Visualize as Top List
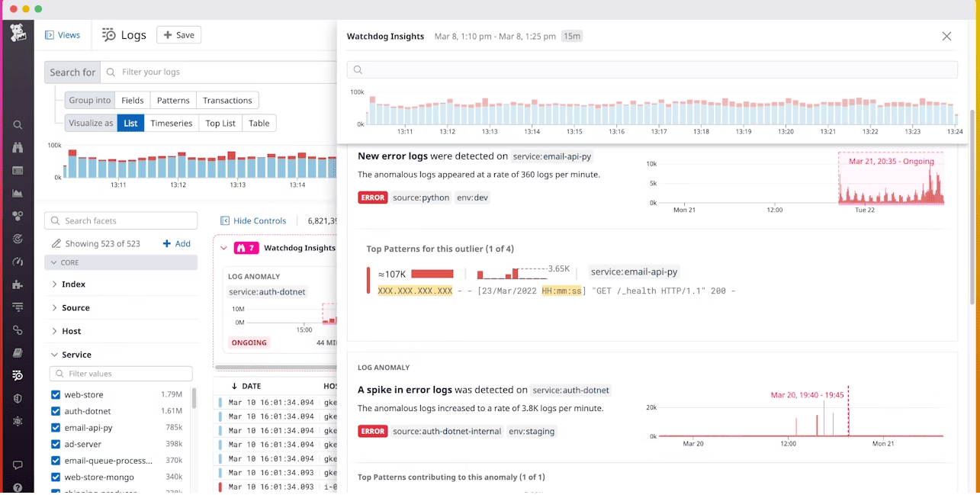 point(220,123)
